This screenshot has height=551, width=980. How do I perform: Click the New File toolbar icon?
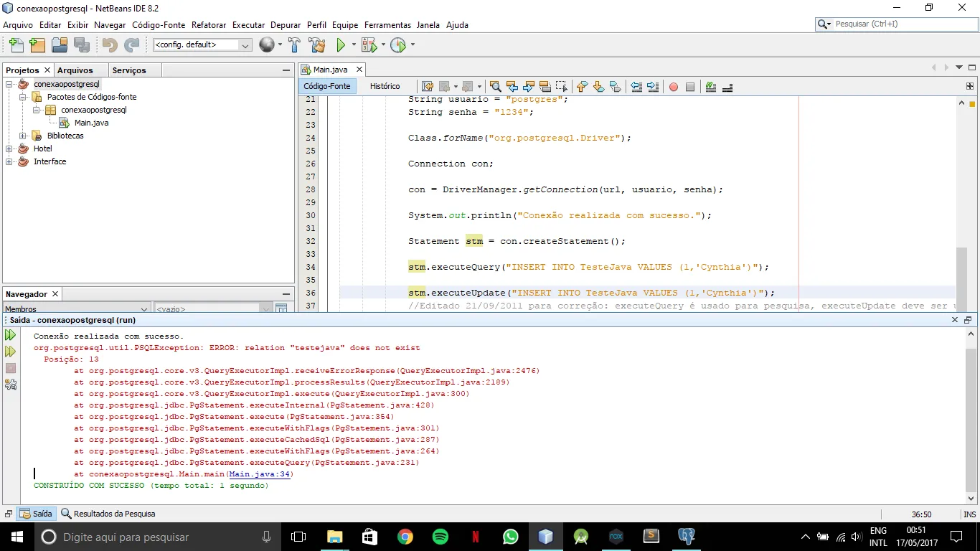tap(15, 45)
